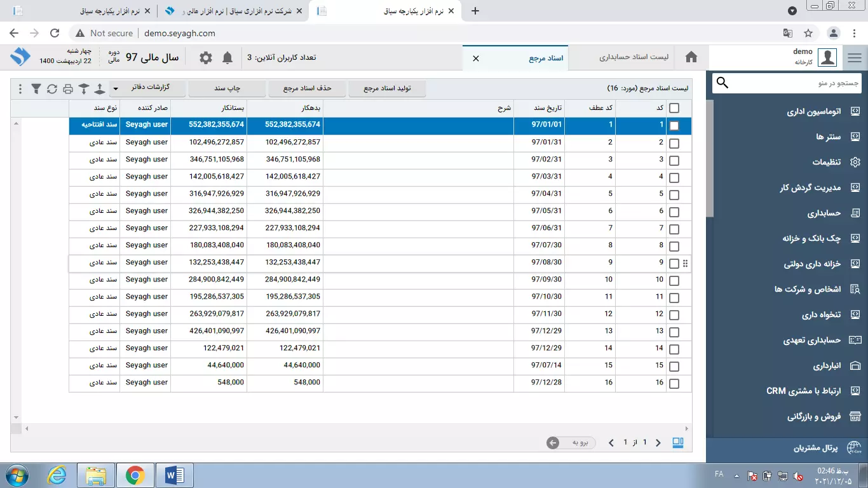The width and height of the screenshot is (868, 488).
Task: Click the printer icon in grid toolbar
Action: click(68, 89)
